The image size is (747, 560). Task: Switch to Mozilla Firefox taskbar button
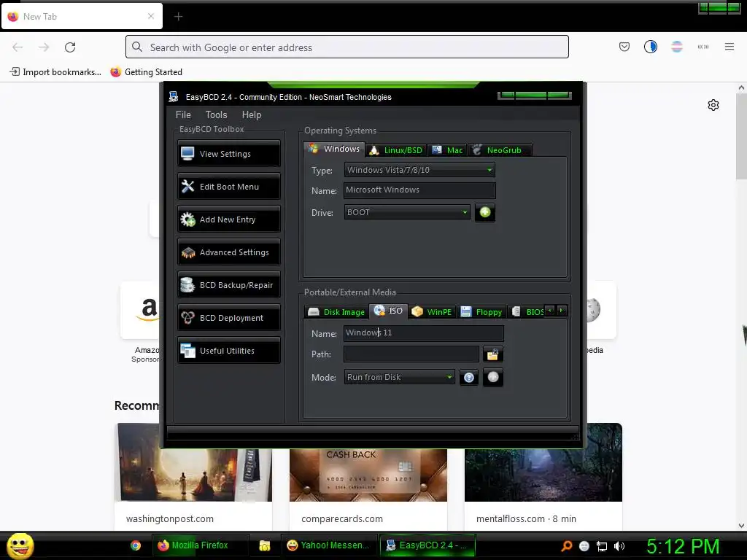(x=200, y=545)
